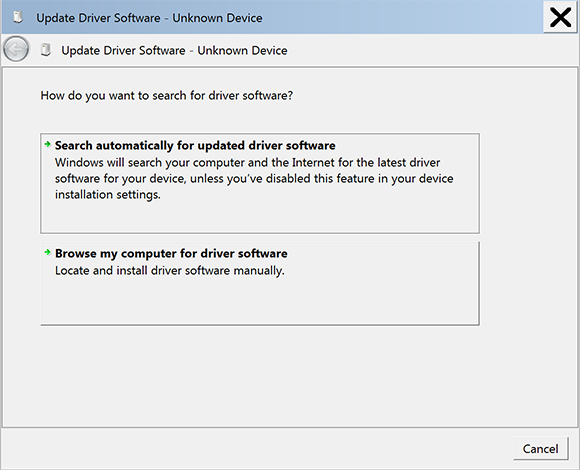This screenshot has height=470, width=580.
Task: Cancel the driver update wizard
Action: [540, 449]
